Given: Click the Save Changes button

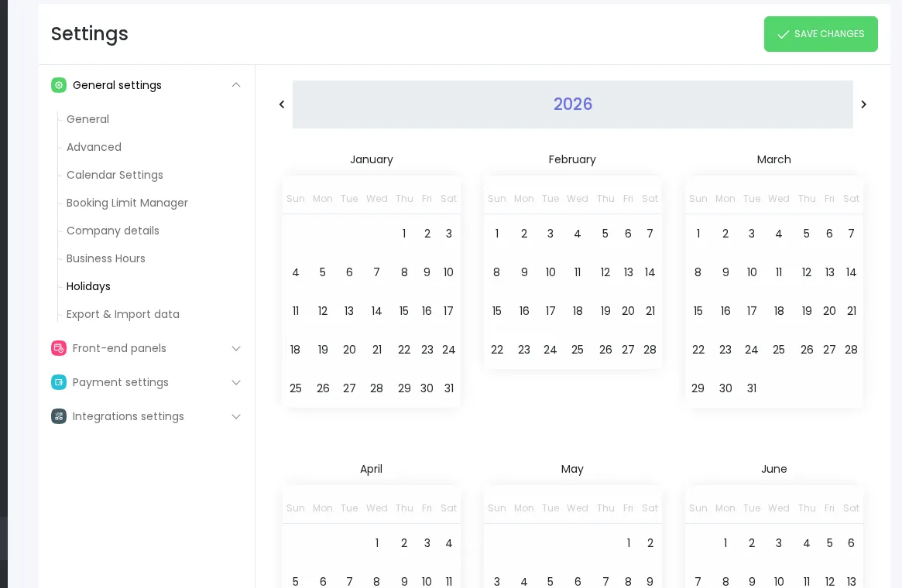Looking at the screenshot, I should (820, 34).
